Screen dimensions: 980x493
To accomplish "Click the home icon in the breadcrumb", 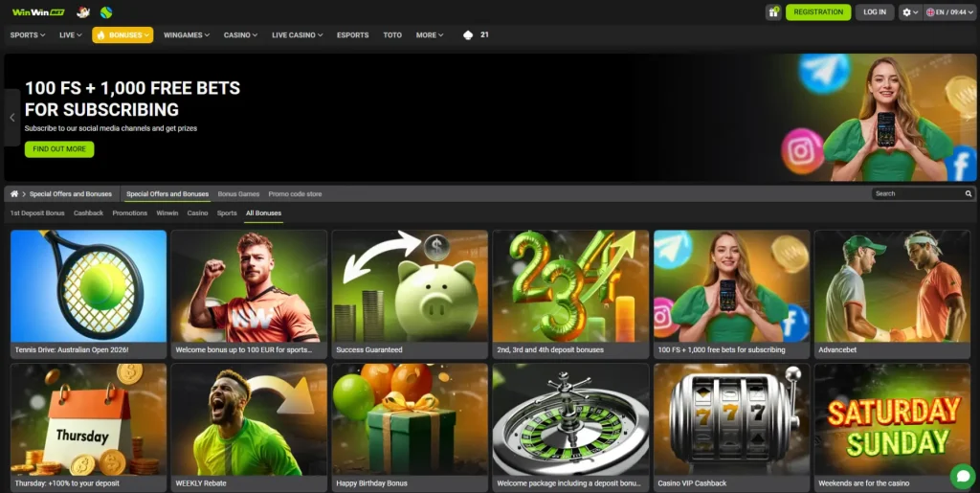I will pyautogui.click(x=14, y=193).
